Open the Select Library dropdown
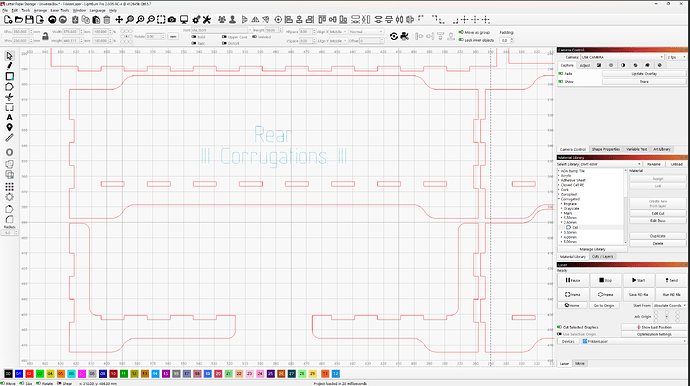 coord(610,164)
